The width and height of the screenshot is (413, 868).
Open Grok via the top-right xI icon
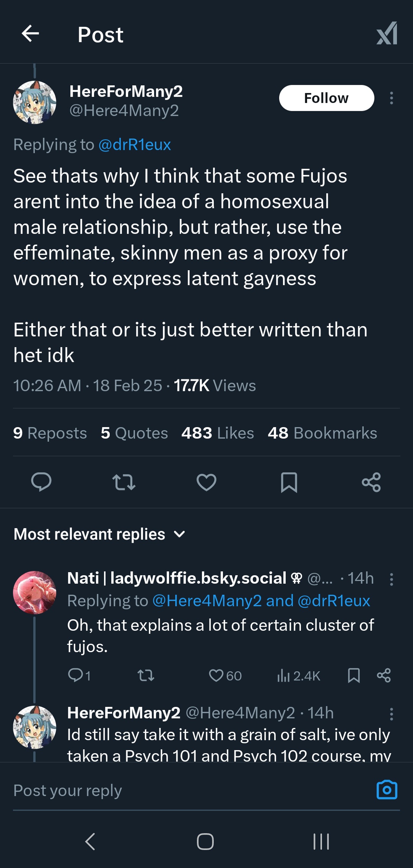coord(387,34)
